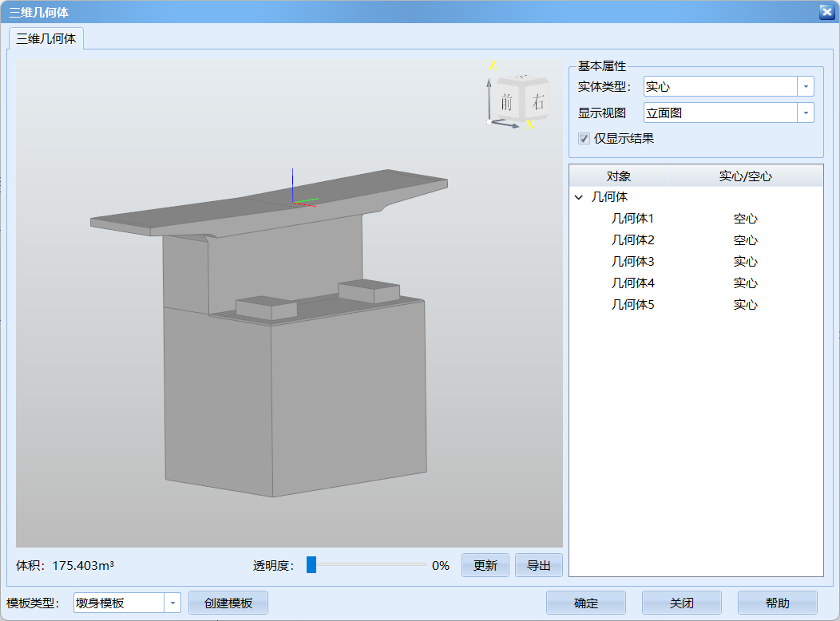840x621 pixels.
Task: Click the 更新 button
Action: click(x=485, y=564)
